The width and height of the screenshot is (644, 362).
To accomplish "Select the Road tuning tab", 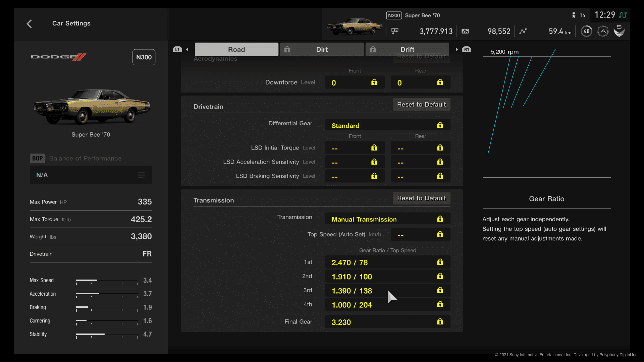I will pyautogui.click(x=236, y=49).
